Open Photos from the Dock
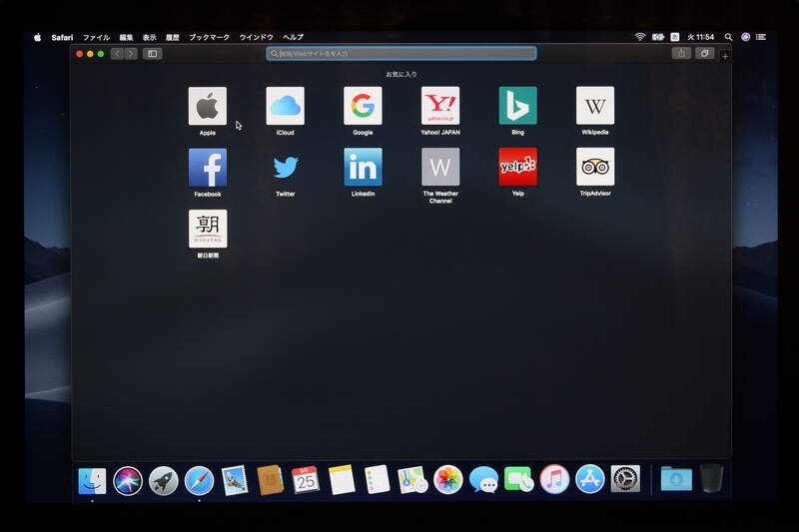 pyautogui.click(x=447, y=479)
